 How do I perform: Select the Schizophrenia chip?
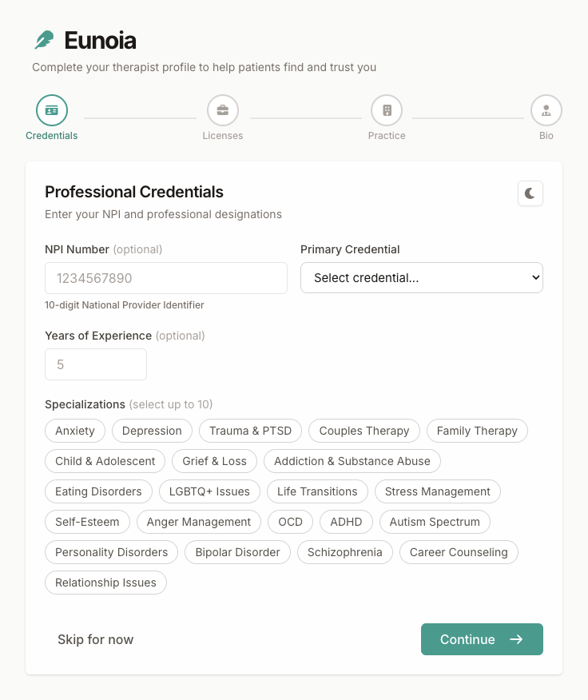(x=345, y=552)
